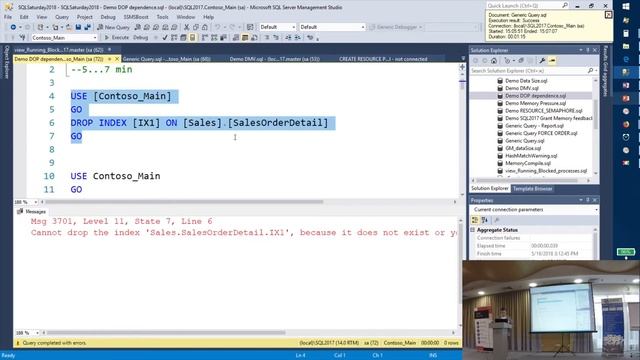
Task: Click the Solution Explorer properties wrench icon
Action: (542, 60)
